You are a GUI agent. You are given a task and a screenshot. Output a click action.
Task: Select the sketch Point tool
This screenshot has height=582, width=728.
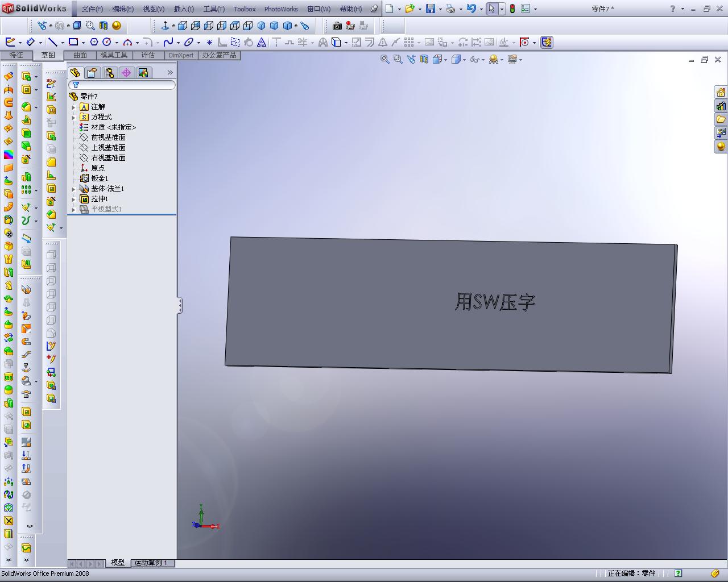tap(209, 42)
